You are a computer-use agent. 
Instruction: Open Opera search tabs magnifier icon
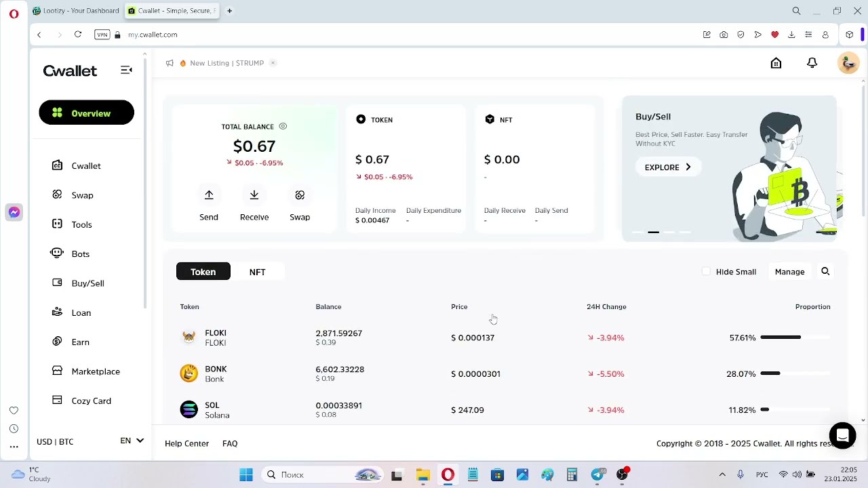click(797, 11)
